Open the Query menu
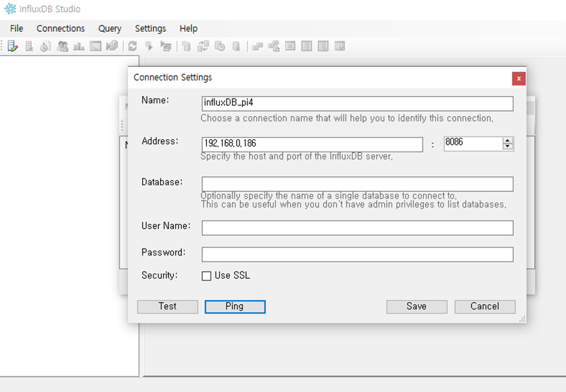Image resolution: width=566 pixels, height=392 pixels. tap(110, 28)
